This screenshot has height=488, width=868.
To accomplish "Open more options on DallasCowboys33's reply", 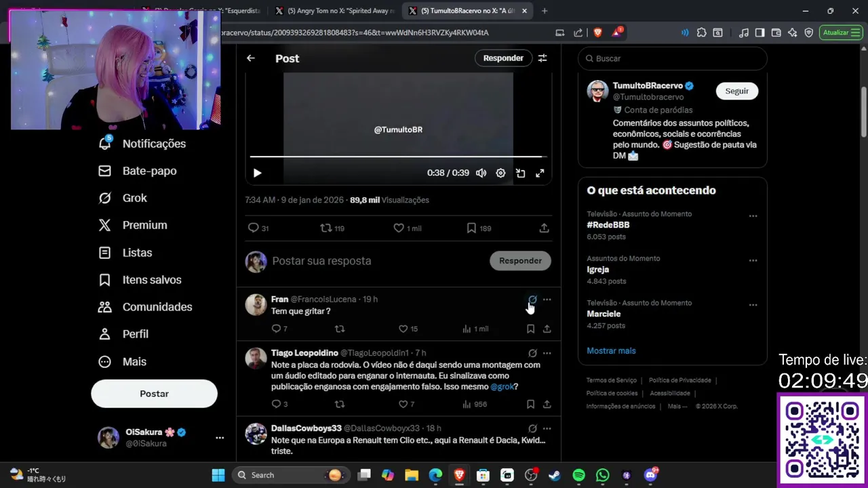I will [x=547, y=428].
